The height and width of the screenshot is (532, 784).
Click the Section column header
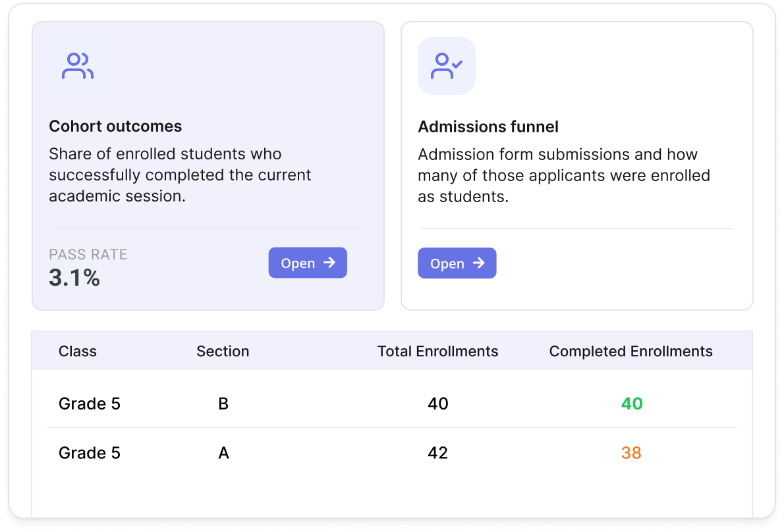point(223,351)
